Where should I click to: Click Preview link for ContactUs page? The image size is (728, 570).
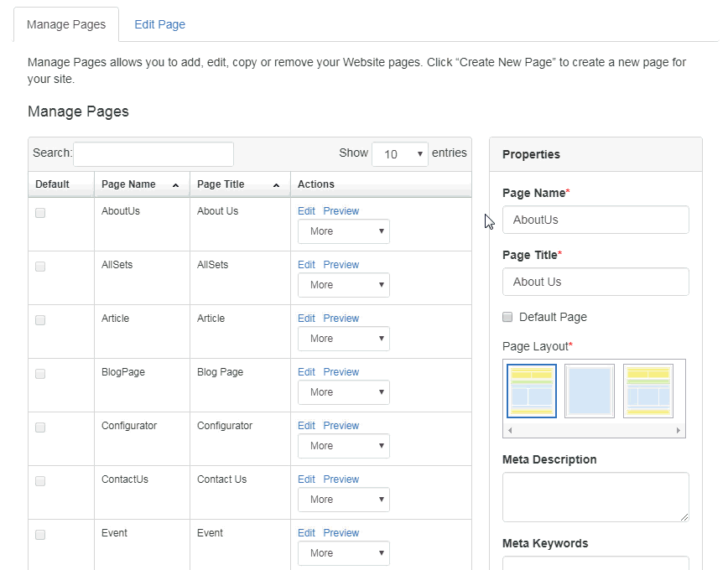tap(341, 479)
